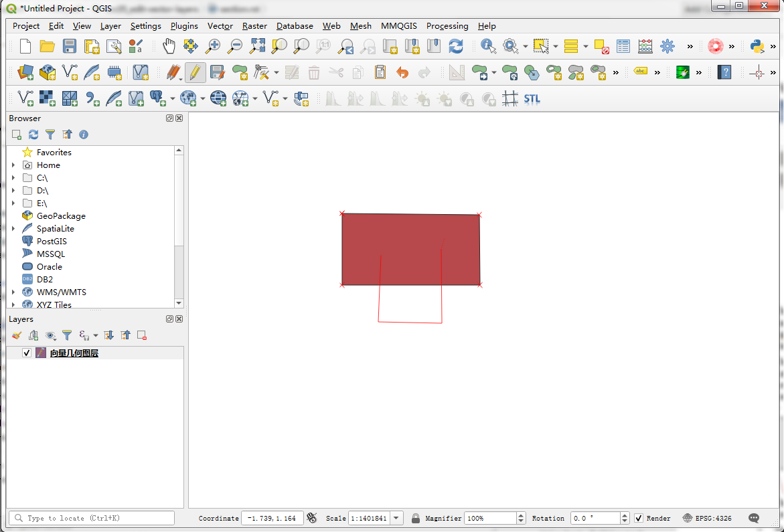Expand the E:\ drive node
Viewport: 784px width, 532px height.
pyautogui.click(x=13, y=203)
